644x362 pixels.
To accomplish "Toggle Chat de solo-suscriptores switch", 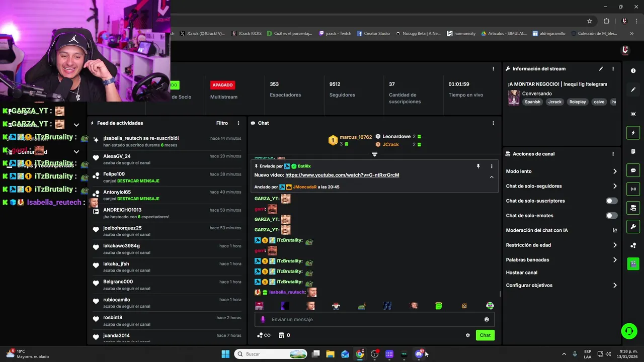I will tap(611, 201).
